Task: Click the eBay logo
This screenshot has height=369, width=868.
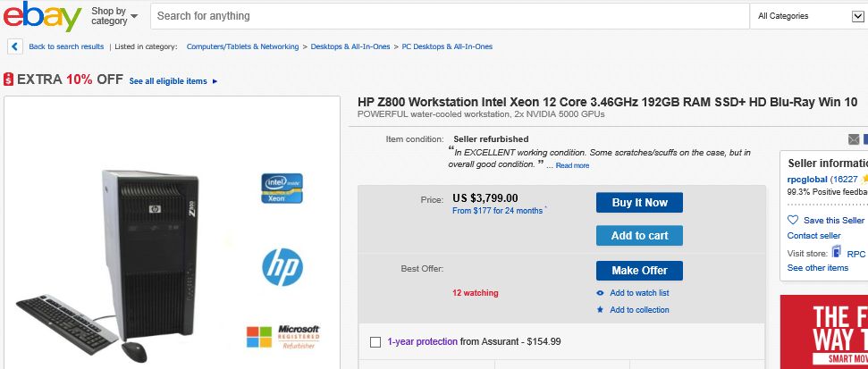Action: pos(42,15)
